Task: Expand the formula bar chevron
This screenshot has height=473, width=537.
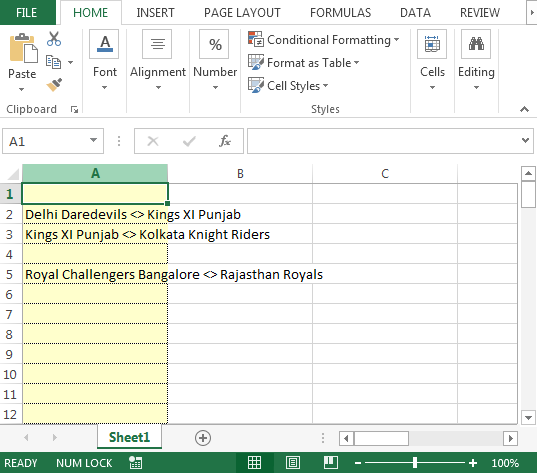Action: coord(525,140)
